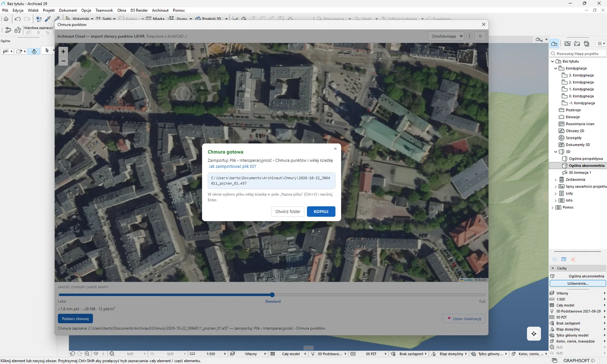Viewport: 607px width, 364px height.
Task: Open link Jak zaimportować plik E57
Action: pos(233,166)
